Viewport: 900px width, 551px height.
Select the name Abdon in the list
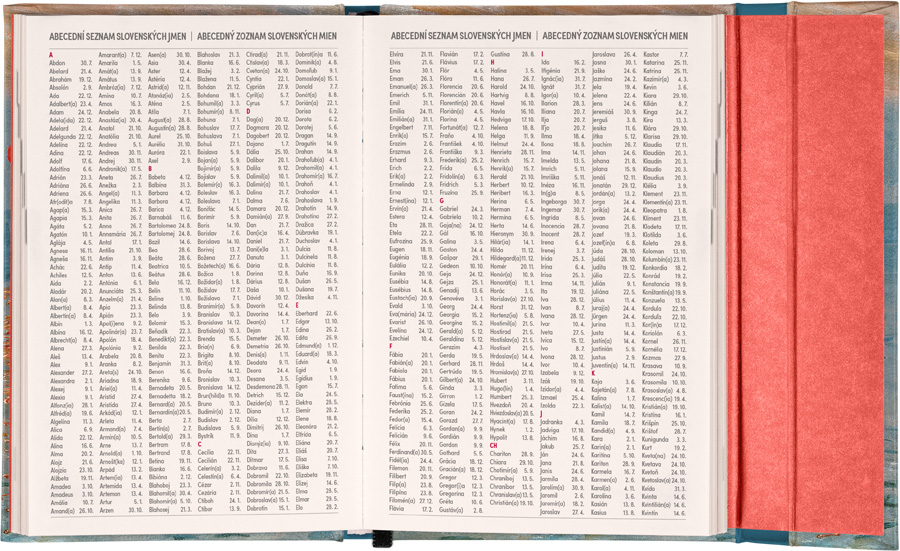point(58,62)
